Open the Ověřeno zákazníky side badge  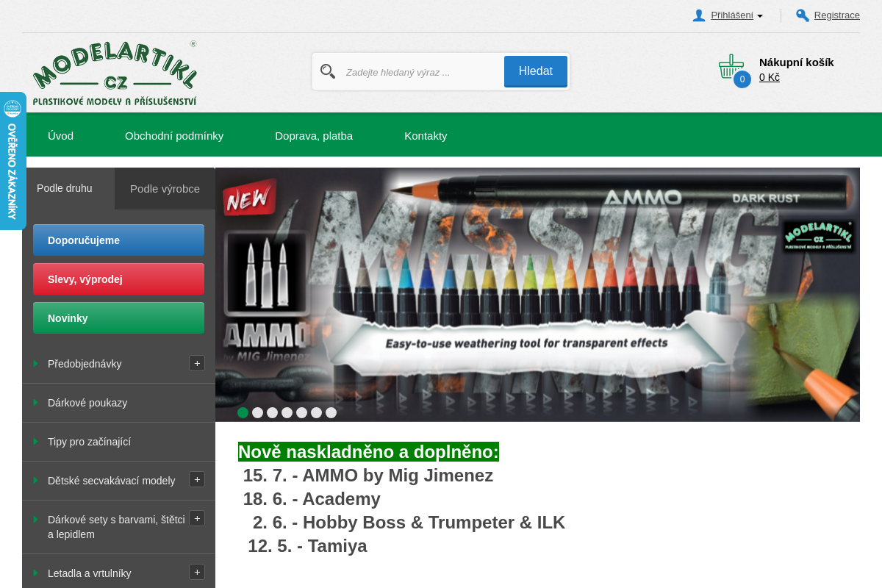click(12, 161)
